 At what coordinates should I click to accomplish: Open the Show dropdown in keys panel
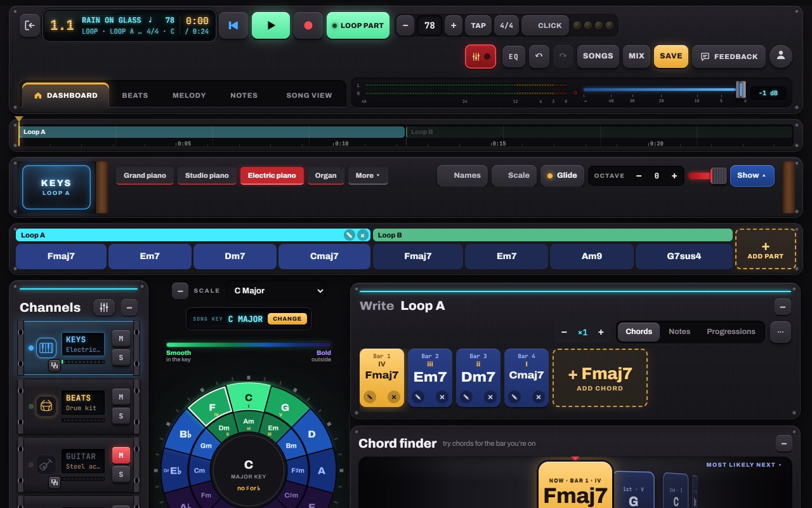pos(752,175)
